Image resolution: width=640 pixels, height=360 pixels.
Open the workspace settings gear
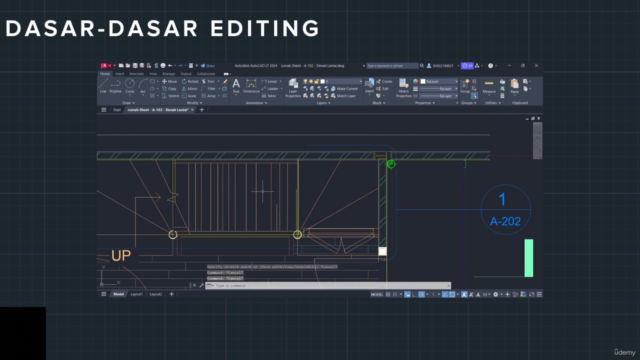tap(496, 294)
